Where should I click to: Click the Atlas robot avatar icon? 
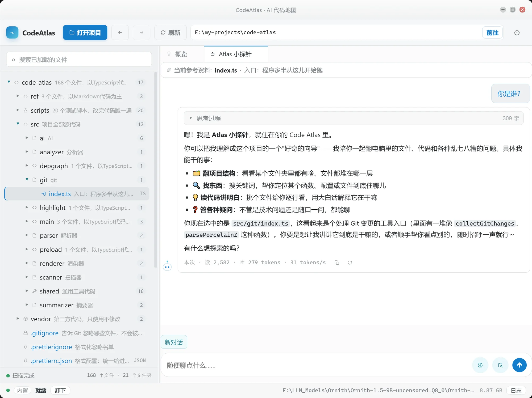click(x=167, y=266)
